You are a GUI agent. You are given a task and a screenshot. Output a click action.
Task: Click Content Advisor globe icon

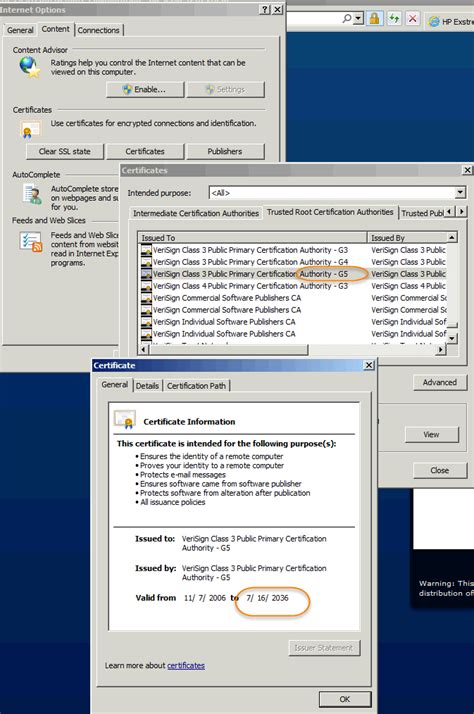(30, 67)
